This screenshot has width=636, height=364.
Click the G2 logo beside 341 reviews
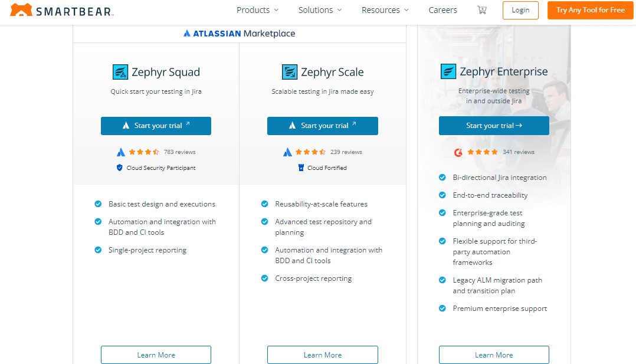click(458, 152)
